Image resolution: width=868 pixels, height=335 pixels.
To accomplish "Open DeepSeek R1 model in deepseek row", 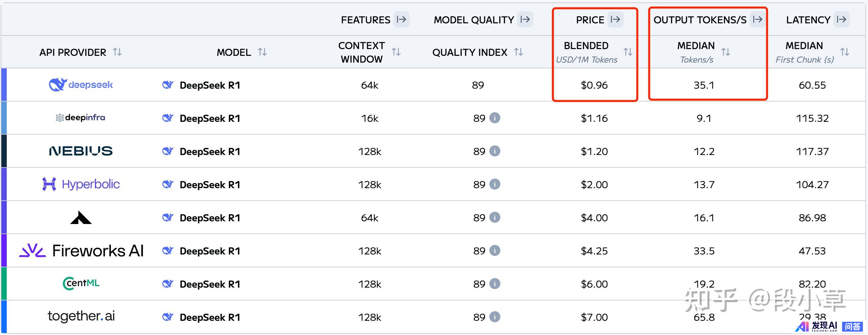I will (x=210, y=85).
